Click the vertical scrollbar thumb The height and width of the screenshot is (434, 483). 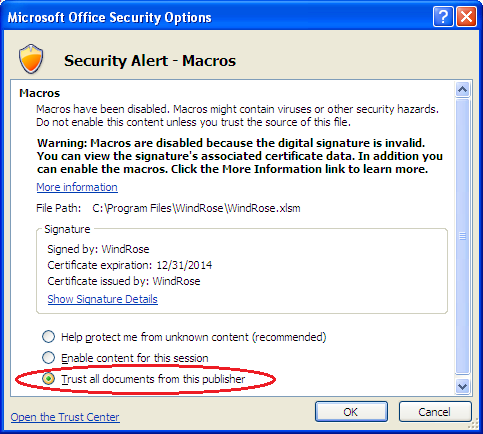coord(462,236)
